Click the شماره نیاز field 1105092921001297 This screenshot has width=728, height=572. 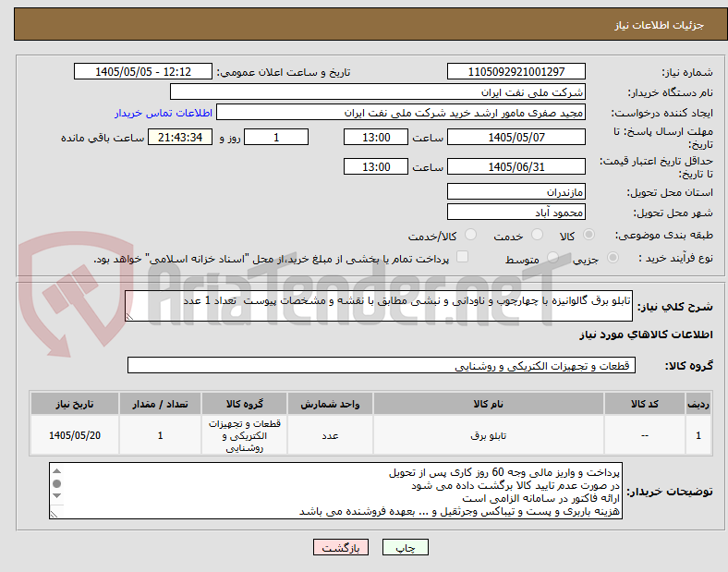coord(516,71)
